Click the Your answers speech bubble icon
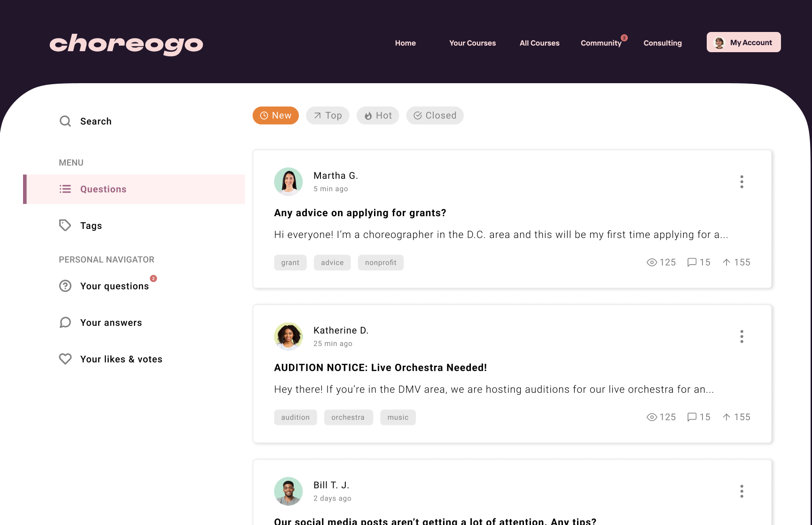This screenshot has height=525, width=812. [x=65, y=322]
